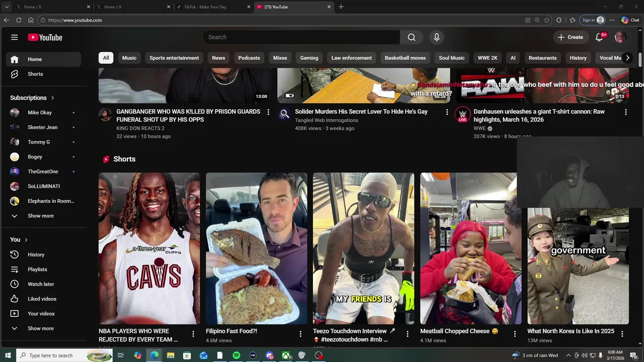
Task: Open the Windows Start menu
Action: coord(8,355)
